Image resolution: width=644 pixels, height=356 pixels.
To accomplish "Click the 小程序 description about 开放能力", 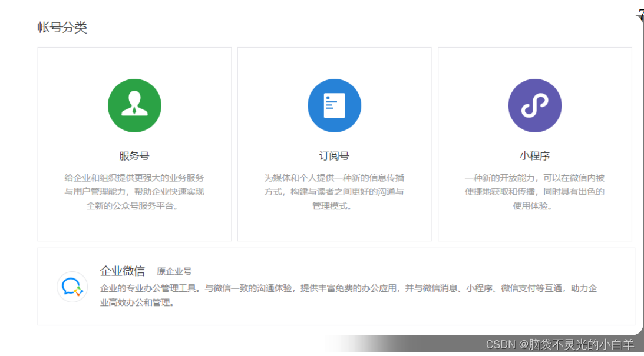I will click(535, 192).
